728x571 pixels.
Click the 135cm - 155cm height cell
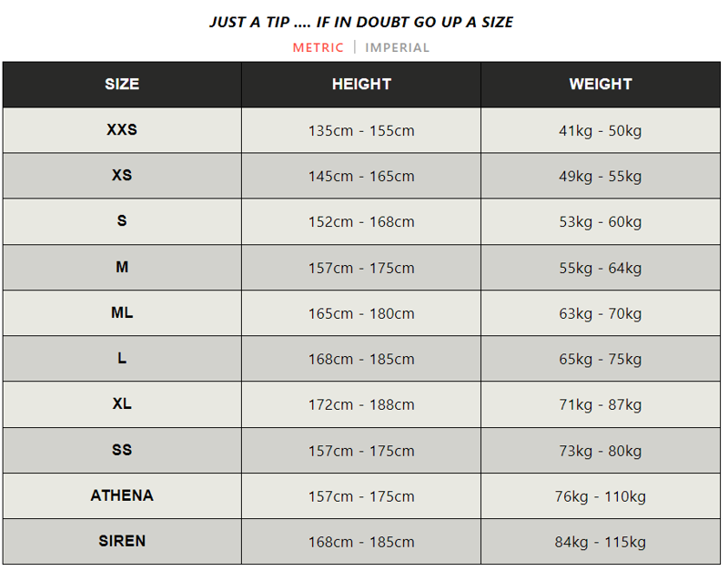(361, 131)
